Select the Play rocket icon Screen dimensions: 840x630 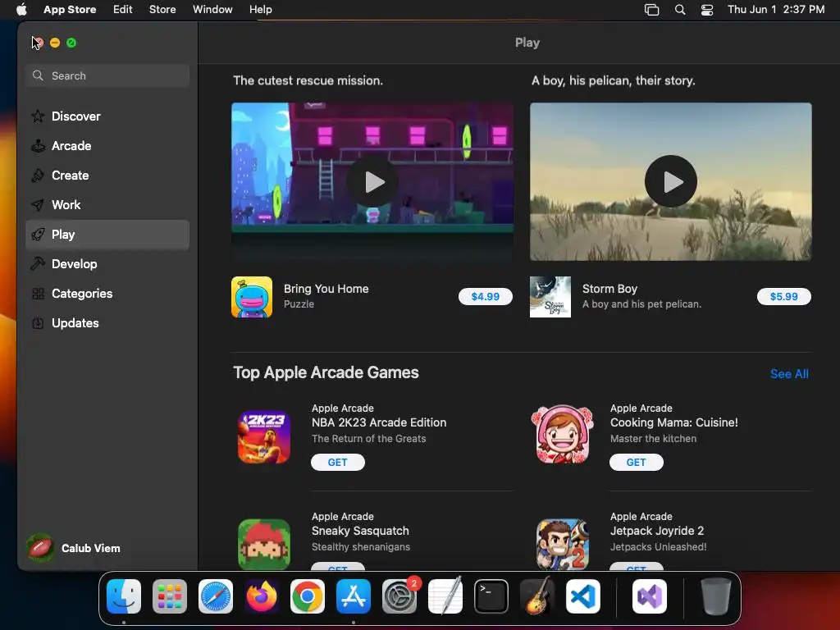tap(38, 234)
